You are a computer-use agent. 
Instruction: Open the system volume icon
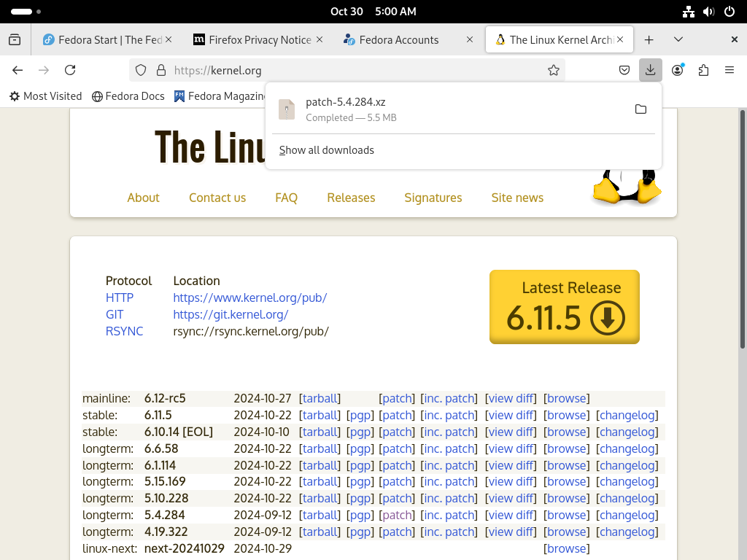[x=709, y=12]
